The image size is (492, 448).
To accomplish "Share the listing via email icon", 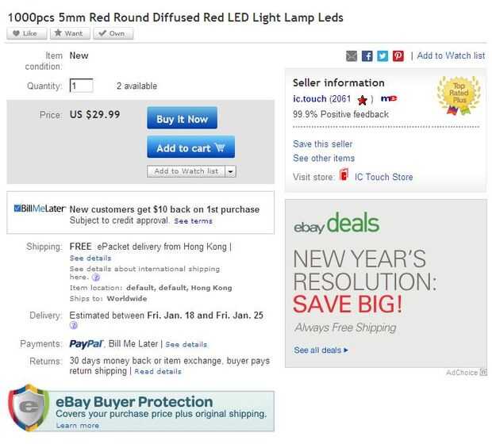I will [x=352, y=56].
